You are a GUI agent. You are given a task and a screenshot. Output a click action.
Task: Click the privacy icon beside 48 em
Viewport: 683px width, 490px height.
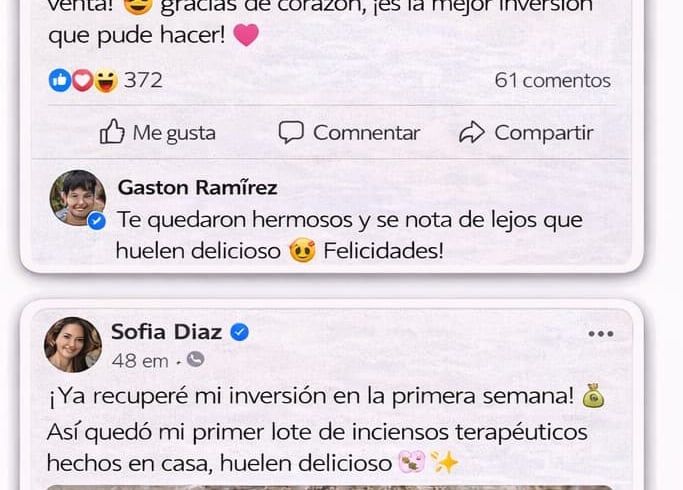pos(196,360)
